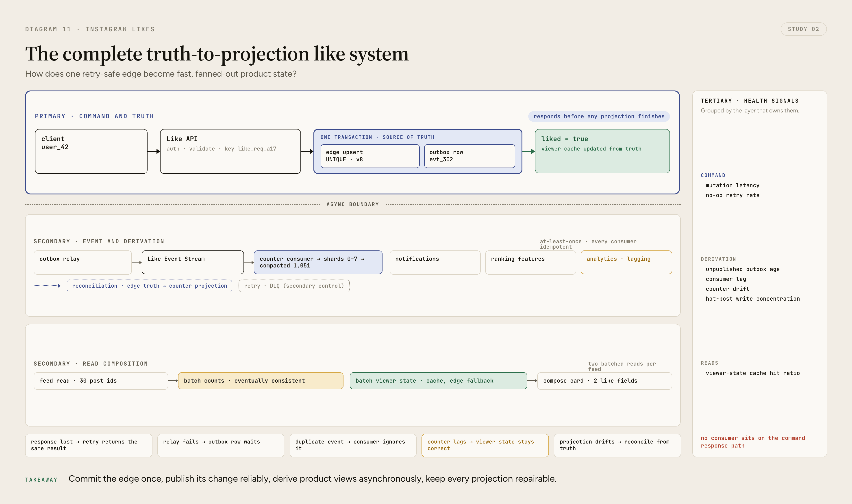Click the outbox row evt_302 box
This screenshot has width=852, height=504.
[470, 156]
